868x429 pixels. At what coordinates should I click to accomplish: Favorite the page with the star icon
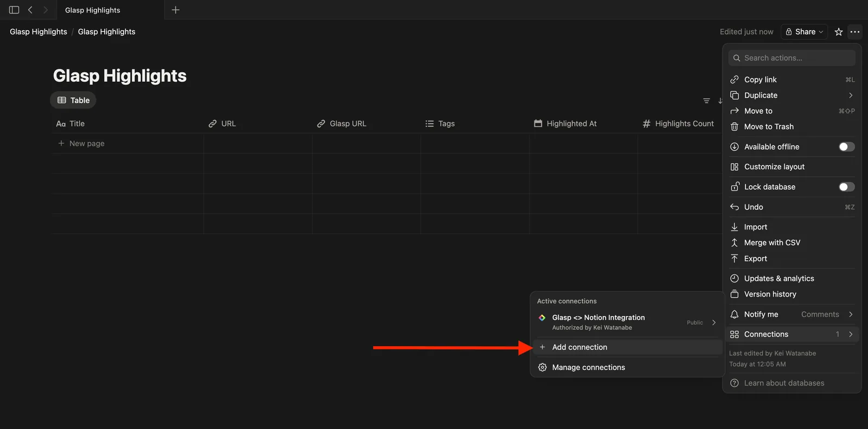coord(839,32)
